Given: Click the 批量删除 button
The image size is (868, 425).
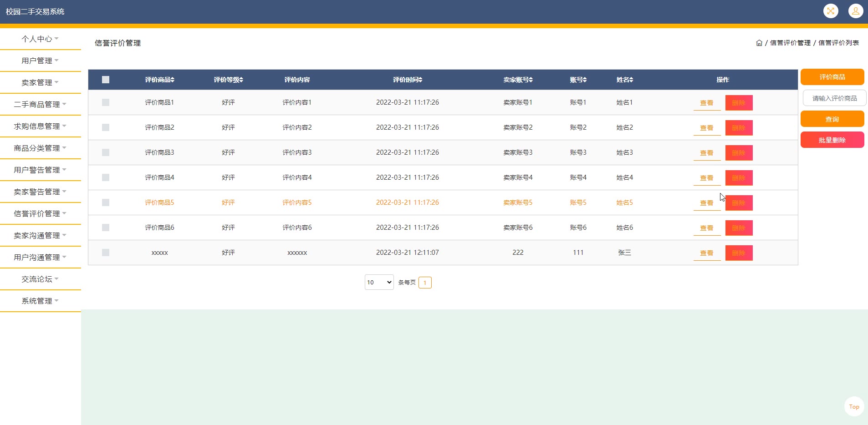Looking at the screenshot, I should pyautogui.click(x=832, y=140).
